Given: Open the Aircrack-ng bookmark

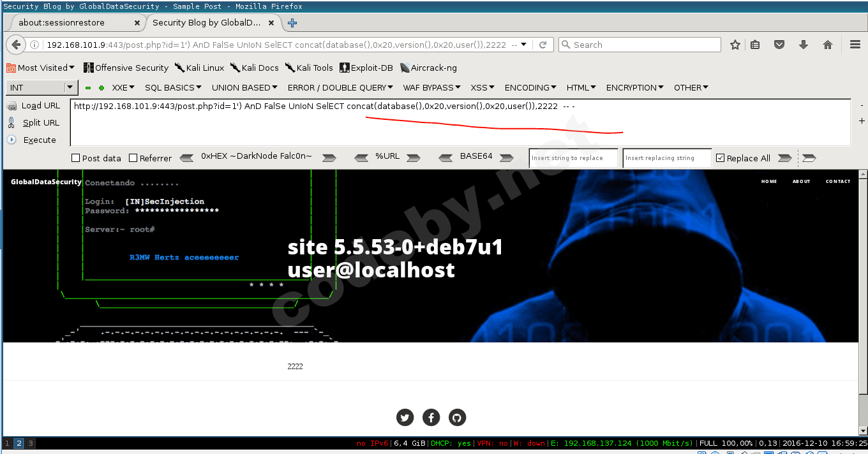Looking at the screenshot, I should (428, 68).
